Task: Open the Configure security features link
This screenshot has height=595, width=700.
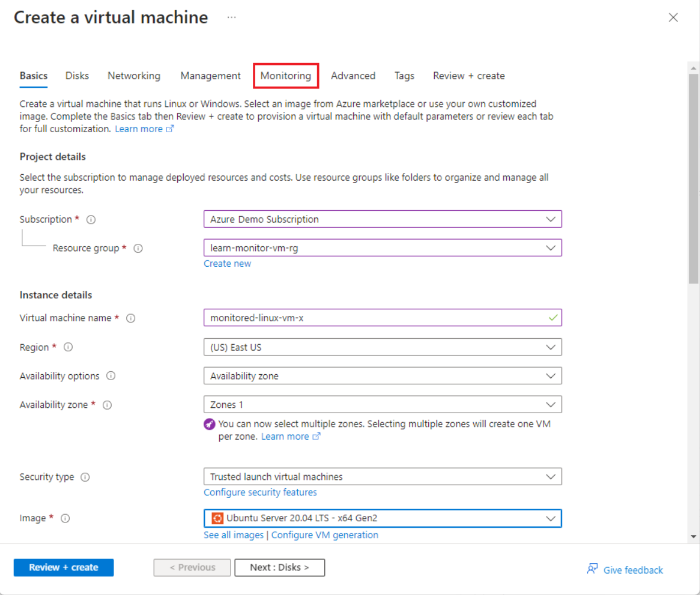Action: point(260,492)
